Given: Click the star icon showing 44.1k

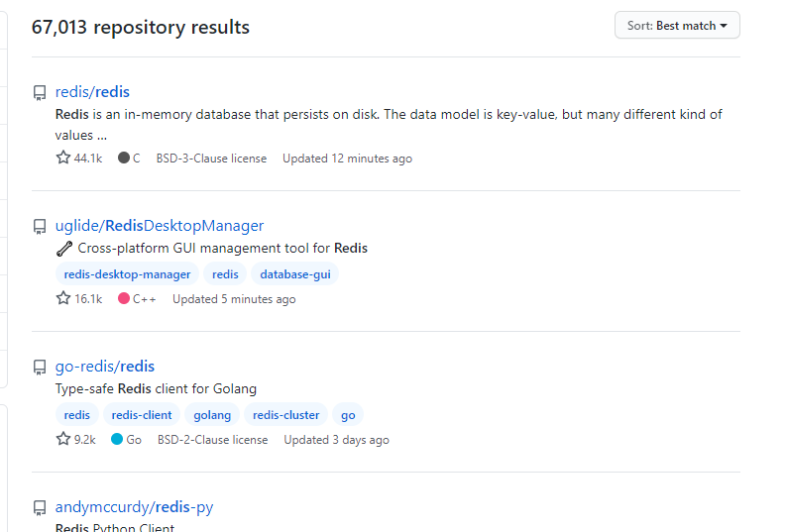Looking at the screenshot, I should pyautogui.click(x=63, y=159).
